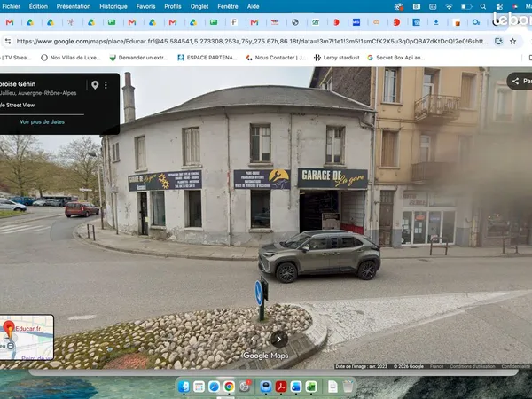Open the Historique menu
Image resolution: width=532 pixels, height=399 pixels.
(113, 6)
